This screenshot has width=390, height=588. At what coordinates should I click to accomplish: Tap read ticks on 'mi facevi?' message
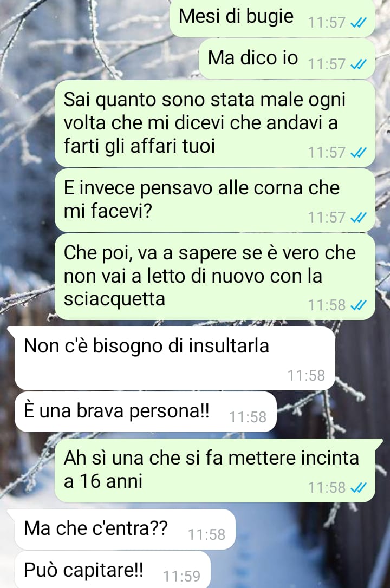(358, 218)
